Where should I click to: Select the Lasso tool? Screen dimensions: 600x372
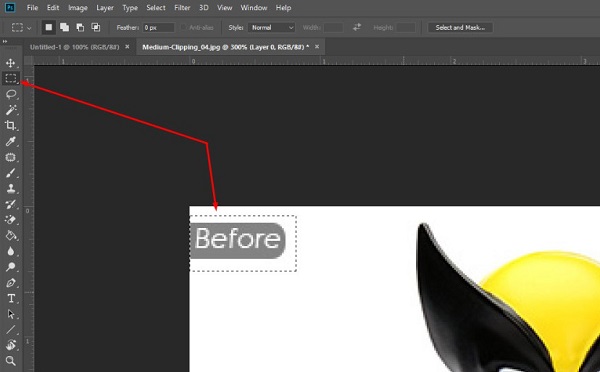click(x=11, y=94)
